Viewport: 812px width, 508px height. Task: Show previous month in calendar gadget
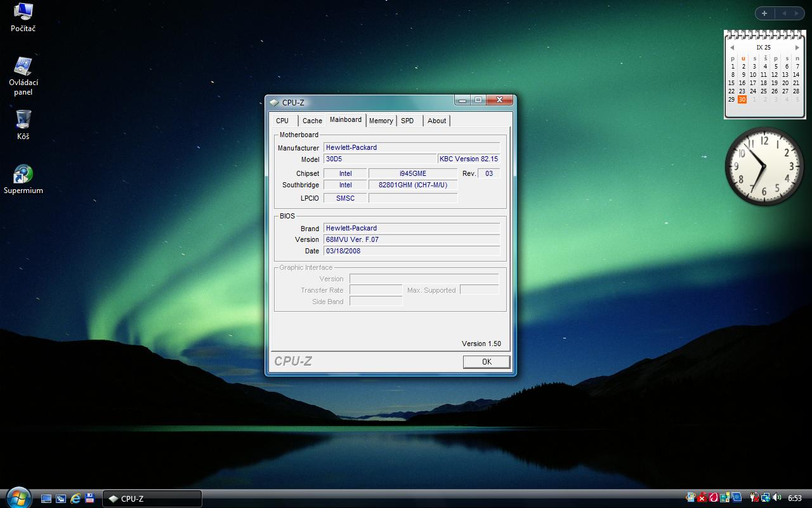(x=731, y=48)
